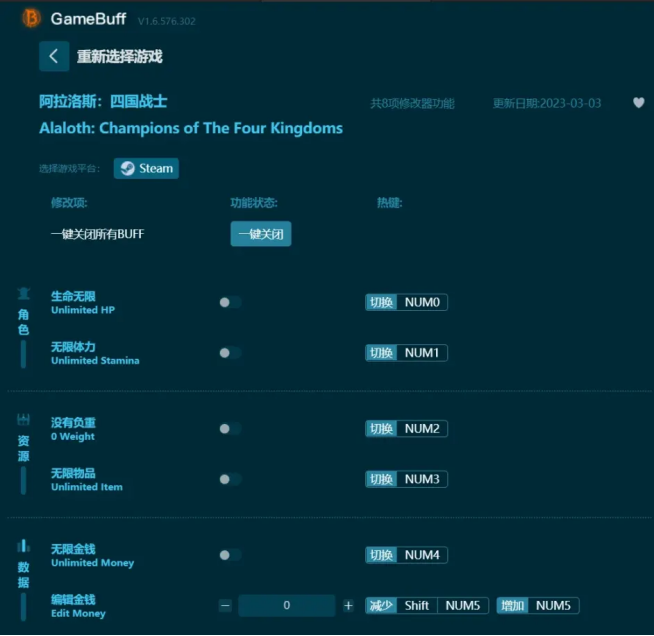
Task: Go back with the left chevron button
Action: pos(54,56)
